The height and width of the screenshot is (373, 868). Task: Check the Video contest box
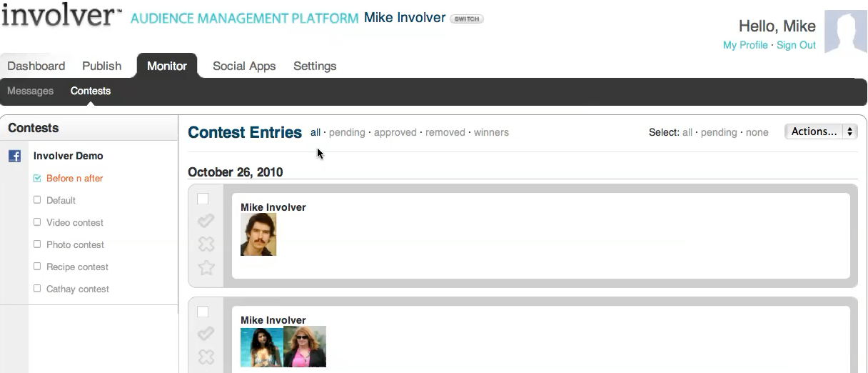coord(38,222)
